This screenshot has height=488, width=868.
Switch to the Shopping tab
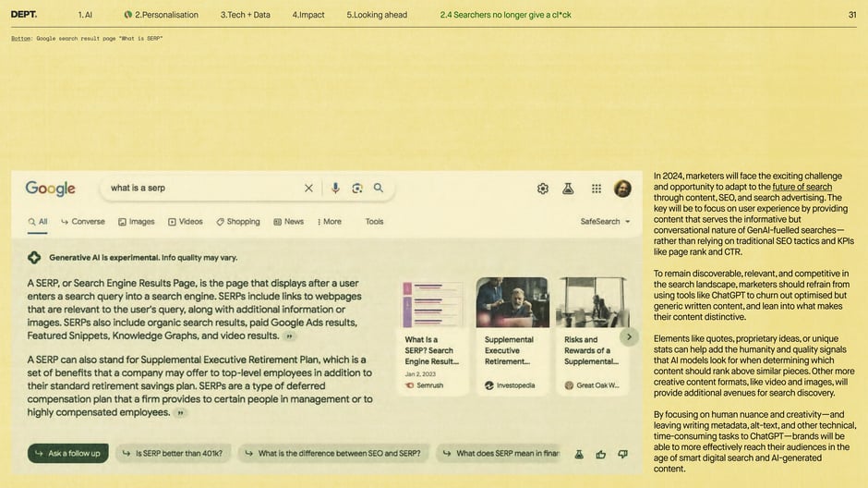[238, 222]
